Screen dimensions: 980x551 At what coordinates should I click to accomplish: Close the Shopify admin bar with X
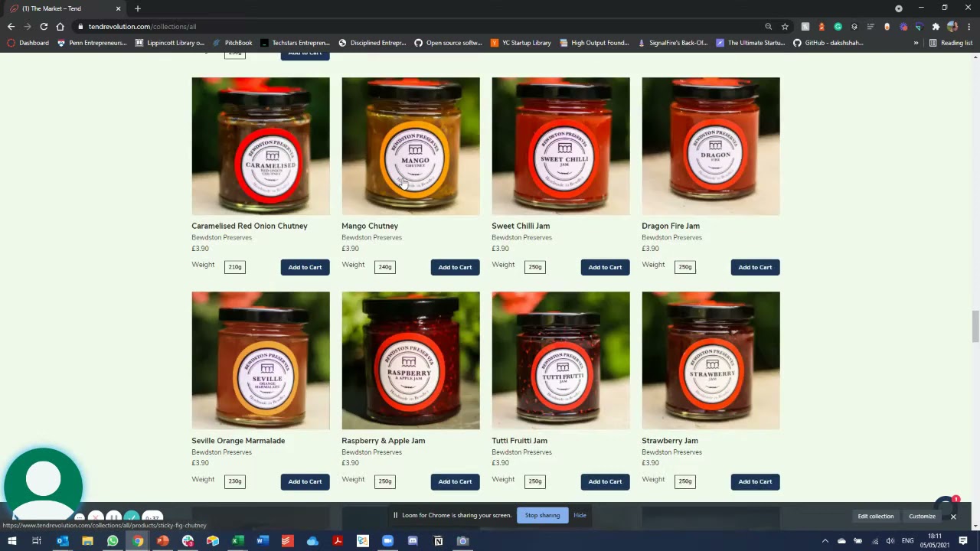pos(953,517)
